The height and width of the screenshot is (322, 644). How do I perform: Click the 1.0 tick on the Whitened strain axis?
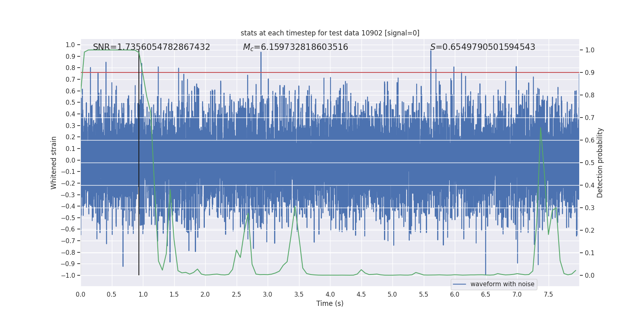70,45
